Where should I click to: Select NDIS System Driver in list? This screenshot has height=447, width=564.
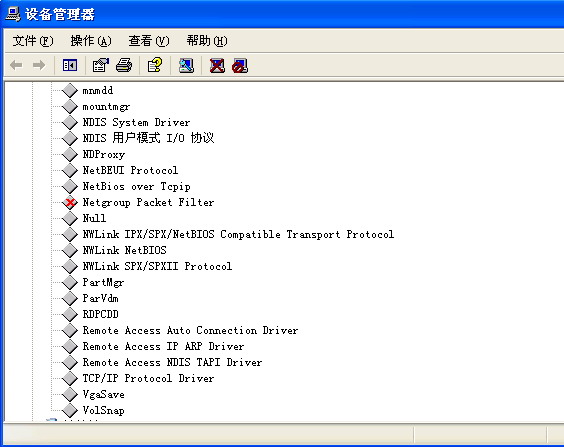pyautogui.click(x=136, y=122)
